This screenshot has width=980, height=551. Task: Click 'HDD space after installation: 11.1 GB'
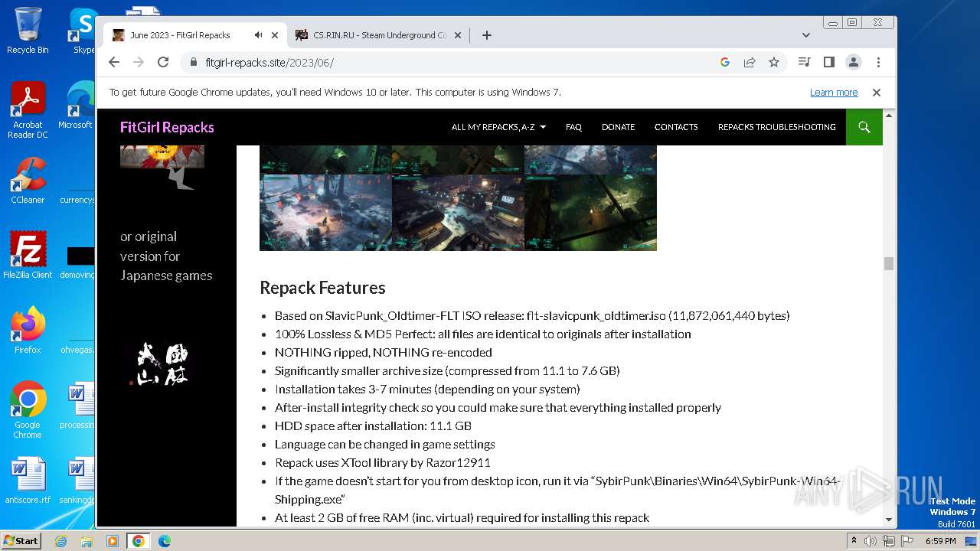coord(373,425)
